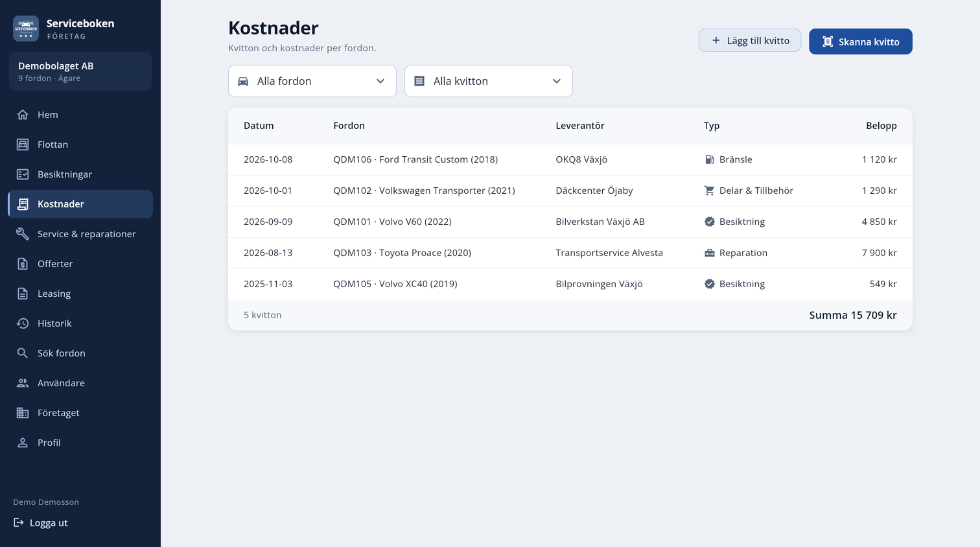The height and width of the screenshot is (547, 980).
Task: Open the Alla kvitton receipt filter dropdown
Action: (489, 81)
